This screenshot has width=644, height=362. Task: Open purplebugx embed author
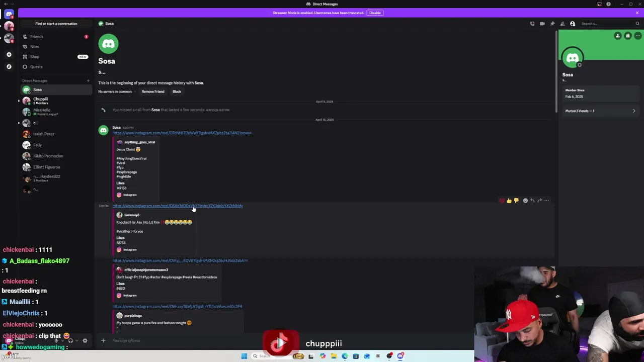pyautogui.click(x=133, y=316)
